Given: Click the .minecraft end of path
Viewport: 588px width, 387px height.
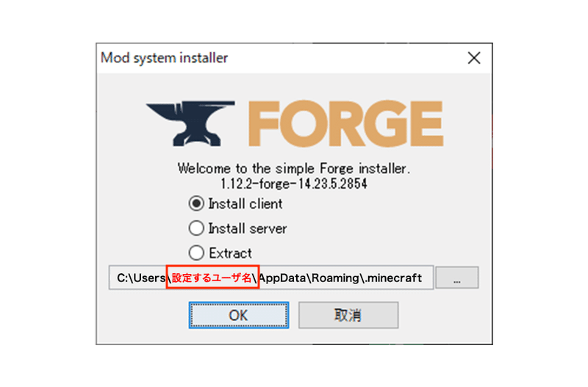Looking at the screenshot, I should click(394, 278).
